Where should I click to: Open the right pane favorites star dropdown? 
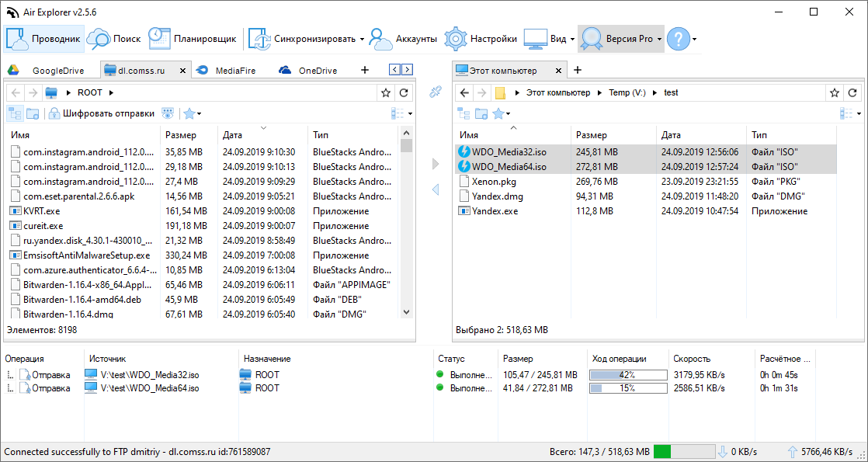(x=501, y=113)
